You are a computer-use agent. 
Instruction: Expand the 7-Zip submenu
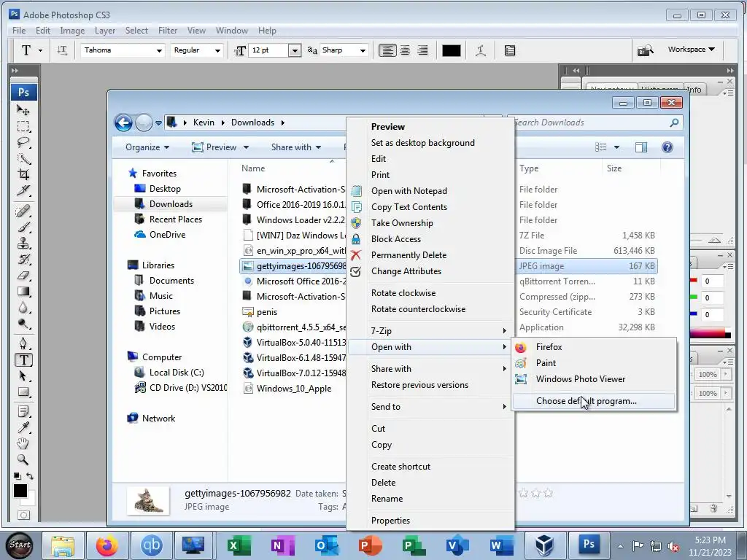430,330
